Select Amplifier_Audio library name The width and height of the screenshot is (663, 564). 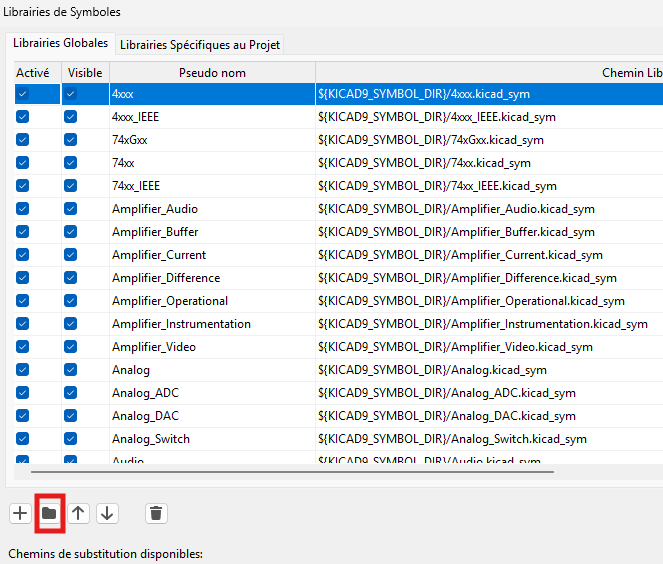tap(212, 209)
